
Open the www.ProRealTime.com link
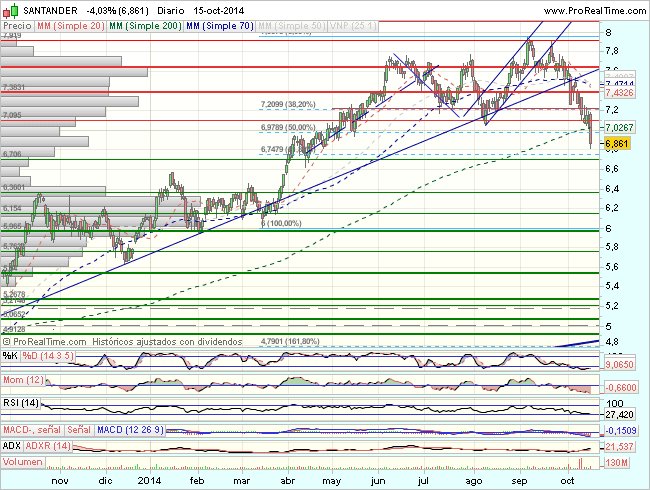tap(594, 11)
